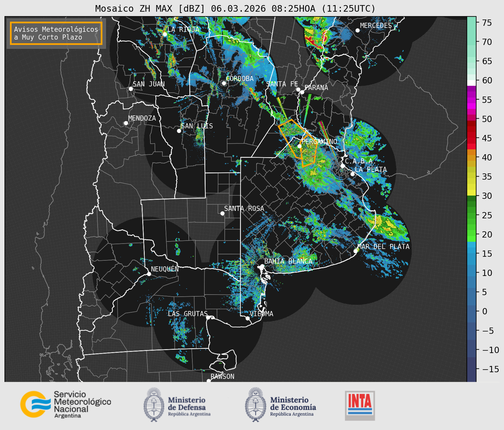Click the yellow 30 dBZ color band

(x=471, y=193)
